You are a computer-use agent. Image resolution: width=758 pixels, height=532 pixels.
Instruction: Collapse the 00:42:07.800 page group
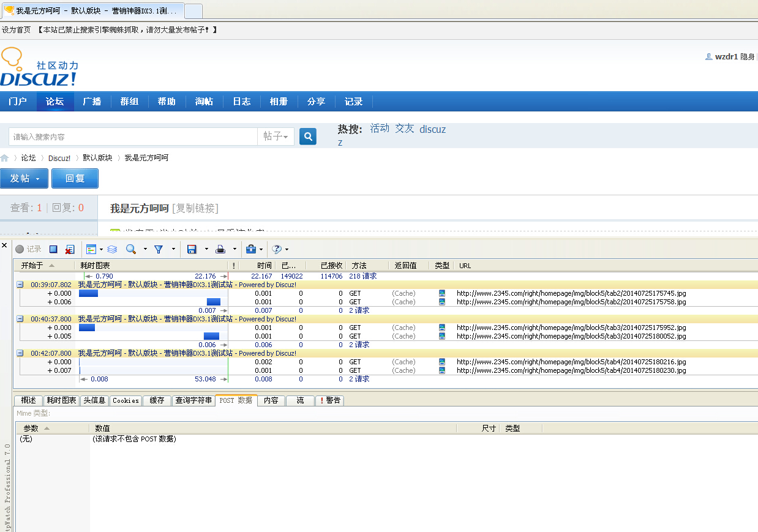20,353
